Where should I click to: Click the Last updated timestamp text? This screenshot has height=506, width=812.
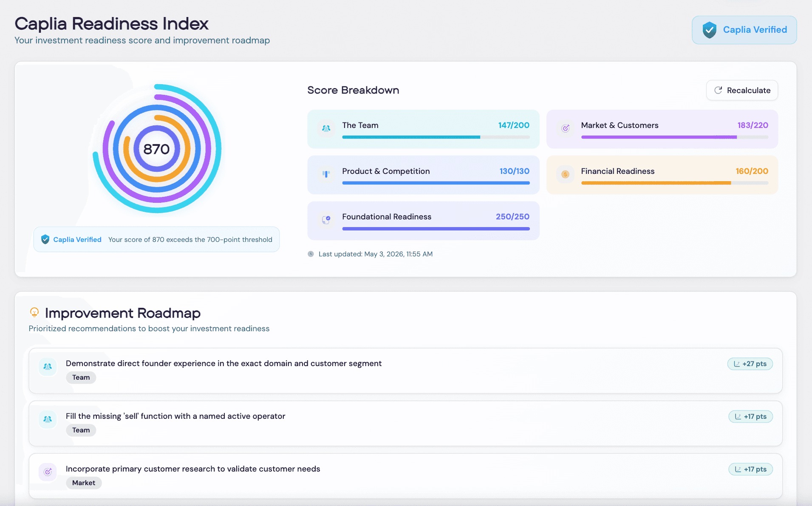pos(376,254)
